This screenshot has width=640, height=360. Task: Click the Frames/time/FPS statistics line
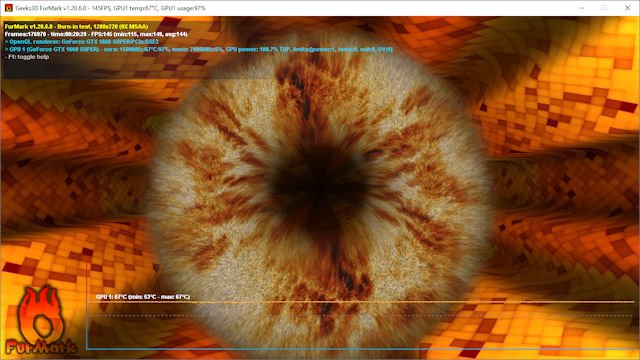point(96,34)
